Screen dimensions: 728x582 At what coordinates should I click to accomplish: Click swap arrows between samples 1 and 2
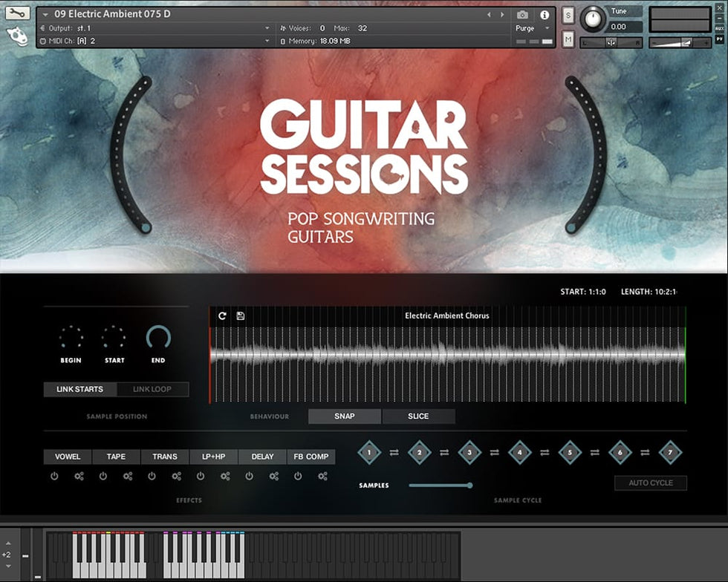[x=394, y=451]
